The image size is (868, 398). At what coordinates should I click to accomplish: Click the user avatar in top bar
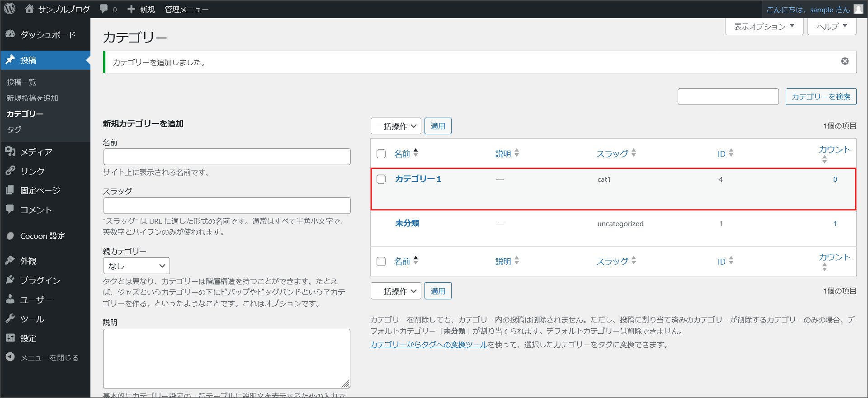tap(858, 9)
